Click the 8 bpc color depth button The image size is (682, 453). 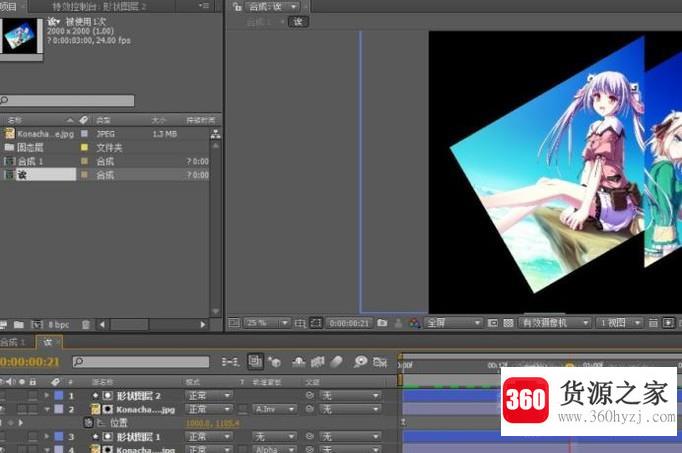pos(59,324)
